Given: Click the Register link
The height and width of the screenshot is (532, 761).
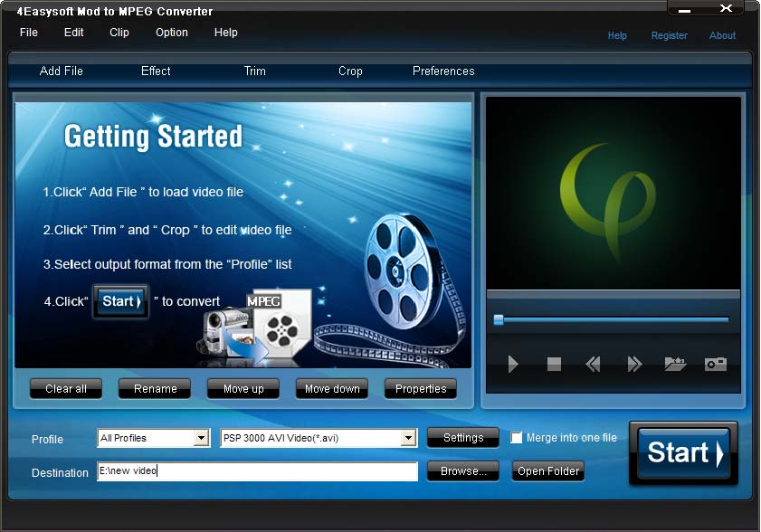Looking at the screenshot, I should (x=669, y=35).
